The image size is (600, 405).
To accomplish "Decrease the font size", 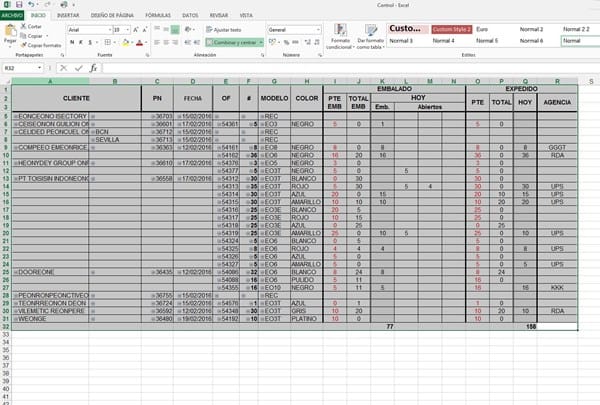I will 145,30.
